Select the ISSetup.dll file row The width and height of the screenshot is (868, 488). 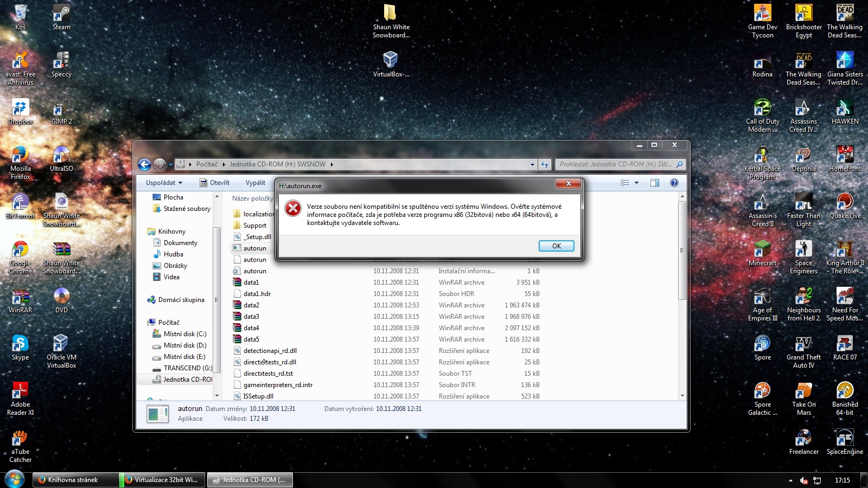(x=386, y=396)
